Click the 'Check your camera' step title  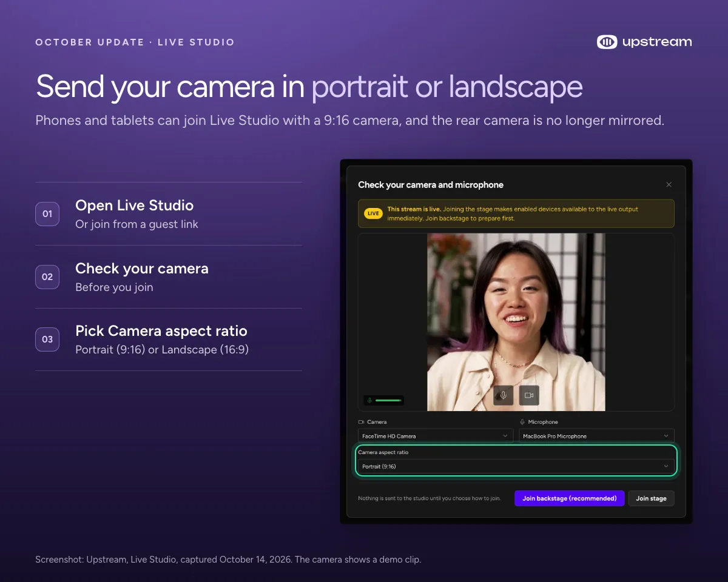(x=142, y=269)
